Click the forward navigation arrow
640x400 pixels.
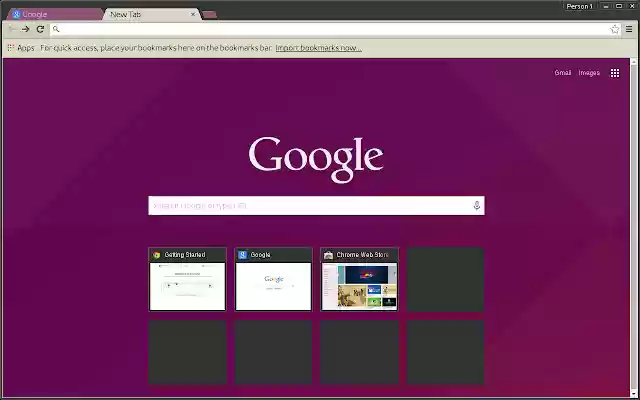25,29
